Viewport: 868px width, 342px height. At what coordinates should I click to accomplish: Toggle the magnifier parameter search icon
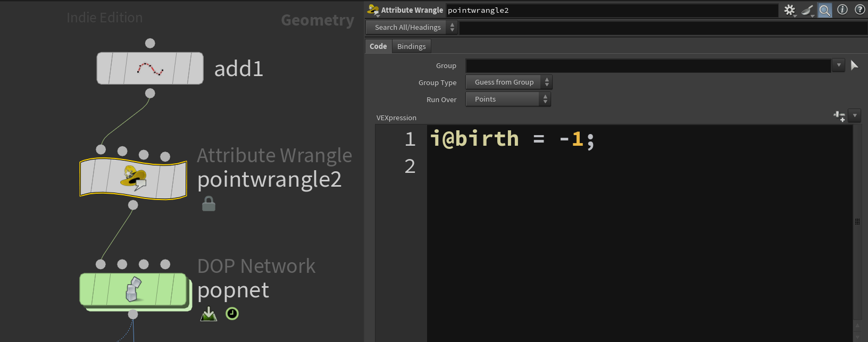825,10
